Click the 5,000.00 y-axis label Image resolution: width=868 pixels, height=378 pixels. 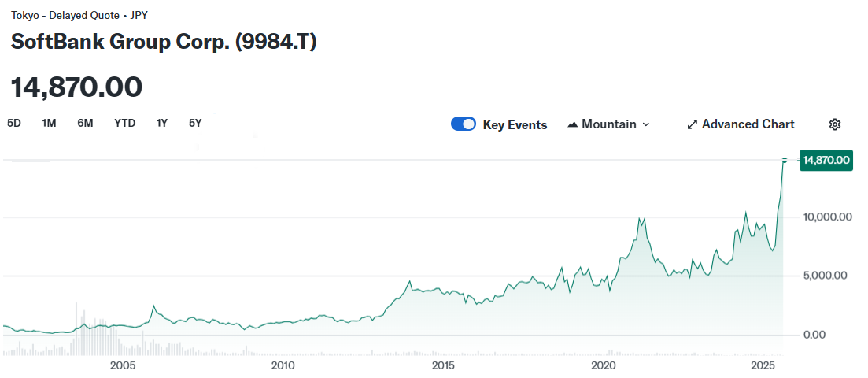[x=825, y=276]
